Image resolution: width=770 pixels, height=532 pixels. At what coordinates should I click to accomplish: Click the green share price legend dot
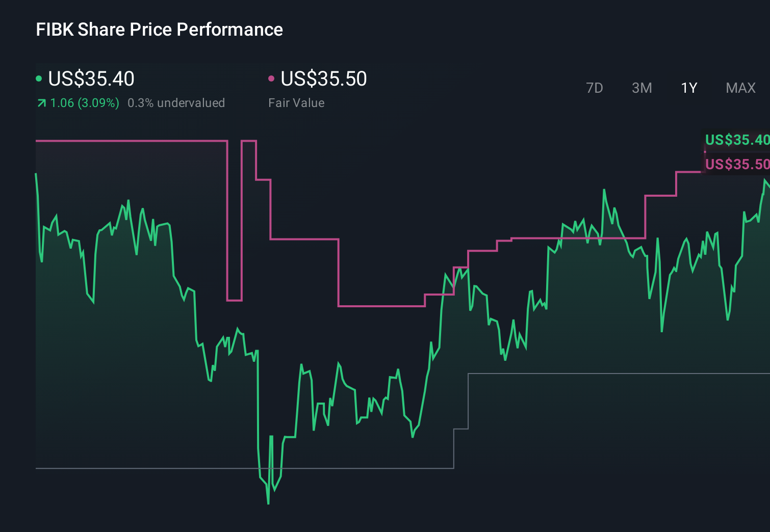[39, 78]
